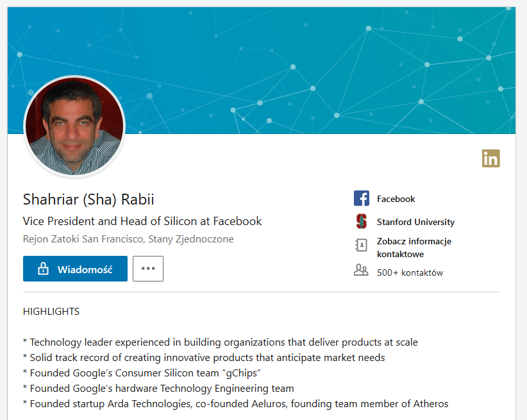Click the gold LinkedIn premium badge icon
The image size is (527, 420).
pos(490,158)
